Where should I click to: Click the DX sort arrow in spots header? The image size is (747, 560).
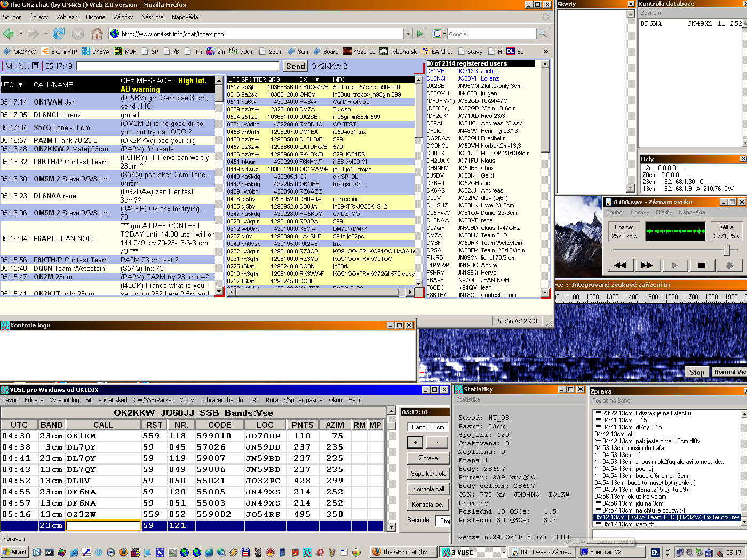pyautogui.click(x=317, y=79)
